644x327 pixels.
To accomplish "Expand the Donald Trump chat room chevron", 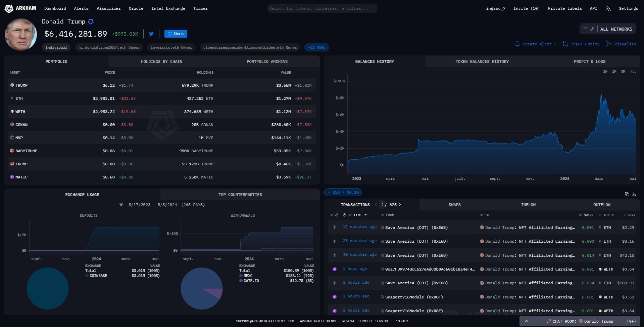I will (527, 321).
